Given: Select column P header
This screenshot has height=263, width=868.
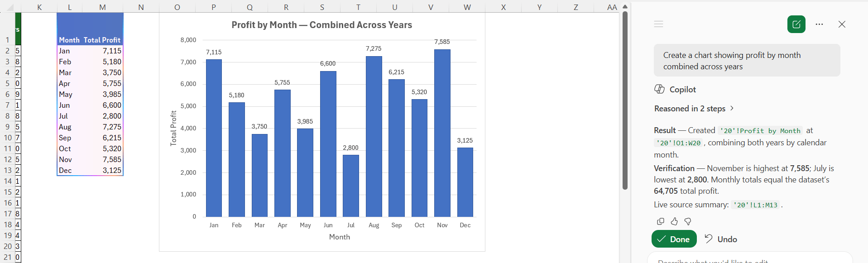Looking at the screenshot, I should point(214,7).
